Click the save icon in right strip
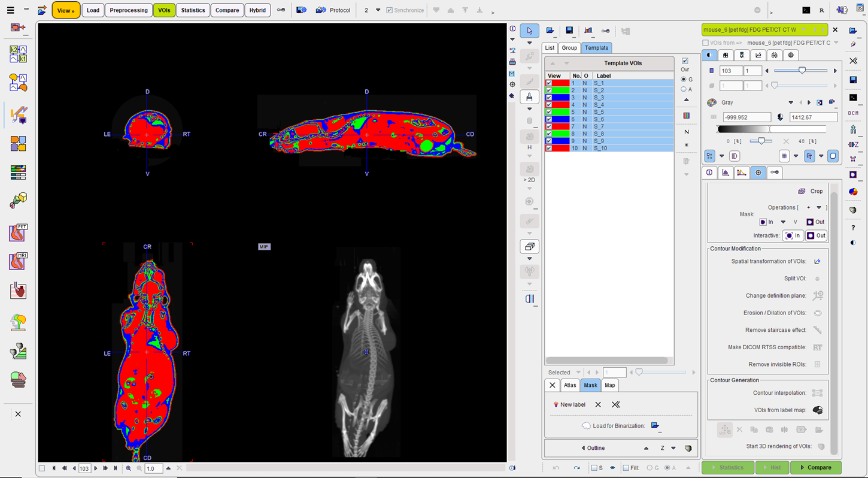Viewport: 868px width, 478px height. pyautogui.click(x=853, y=80)
